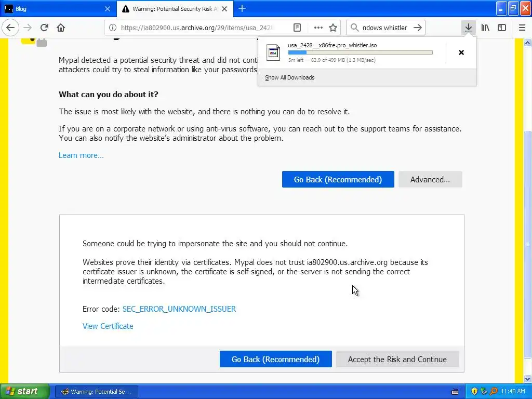Toggle the Downloads panel arrow button

click(x=469, y=28)
